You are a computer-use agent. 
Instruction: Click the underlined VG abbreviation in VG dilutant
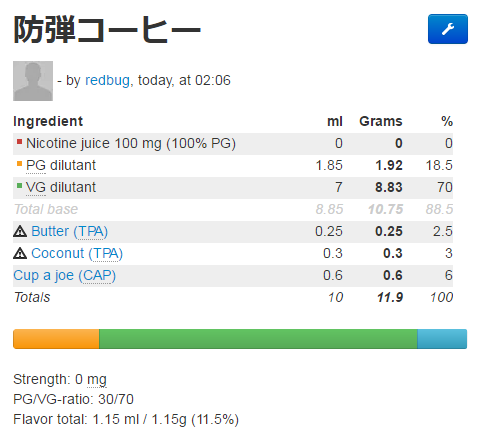(x=36, y=187)
